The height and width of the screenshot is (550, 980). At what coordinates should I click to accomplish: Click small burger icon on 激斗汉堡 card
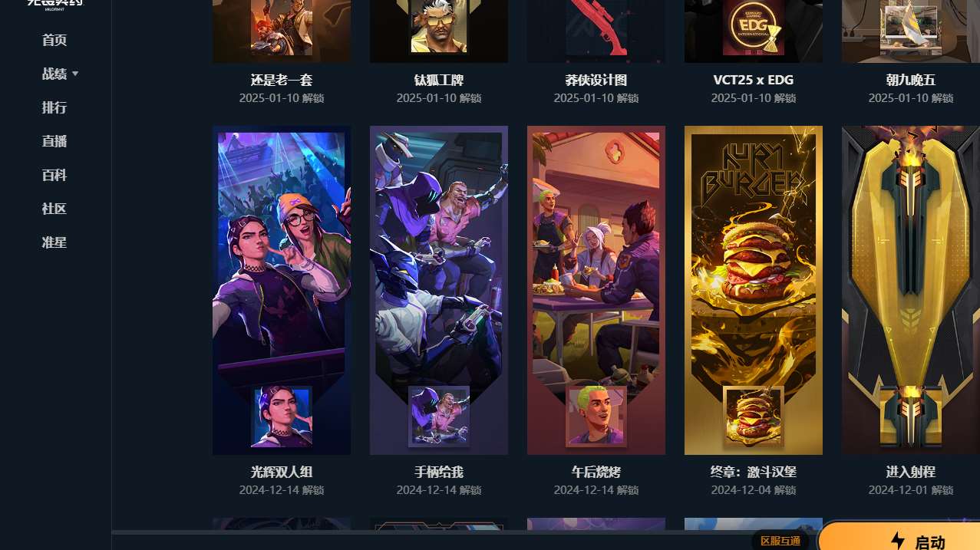(x=754, y=417)
